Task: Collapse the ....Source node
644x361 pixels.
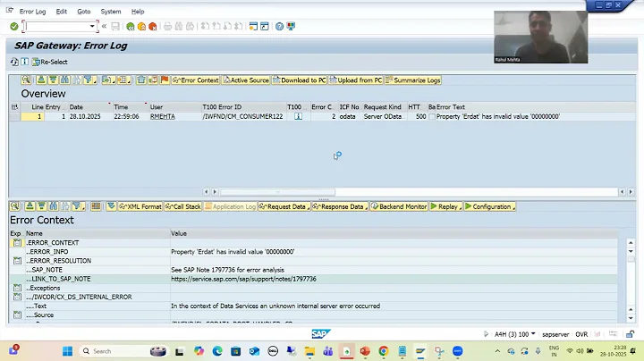Action: 17,315
